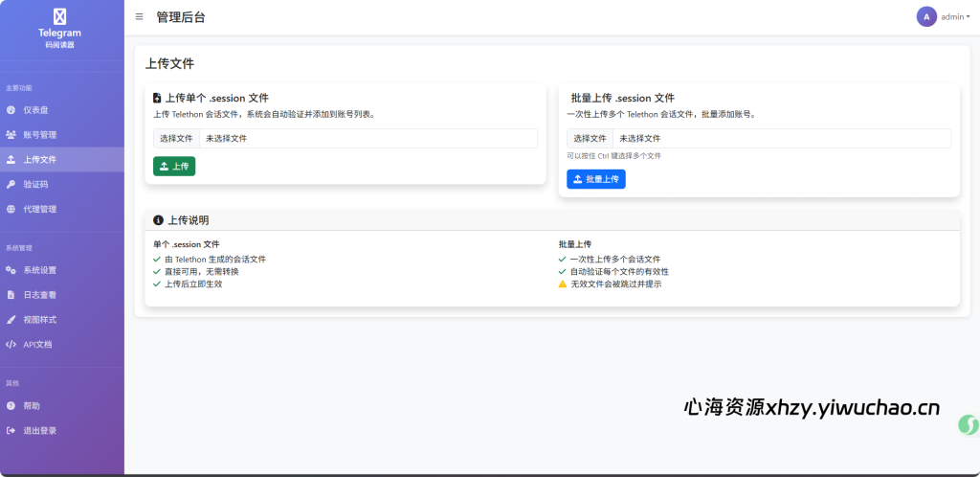Viewport: 980px width, 477px height.
Task: Click the globe icon beside 代理管理
Action: click(x=11, y=210)
